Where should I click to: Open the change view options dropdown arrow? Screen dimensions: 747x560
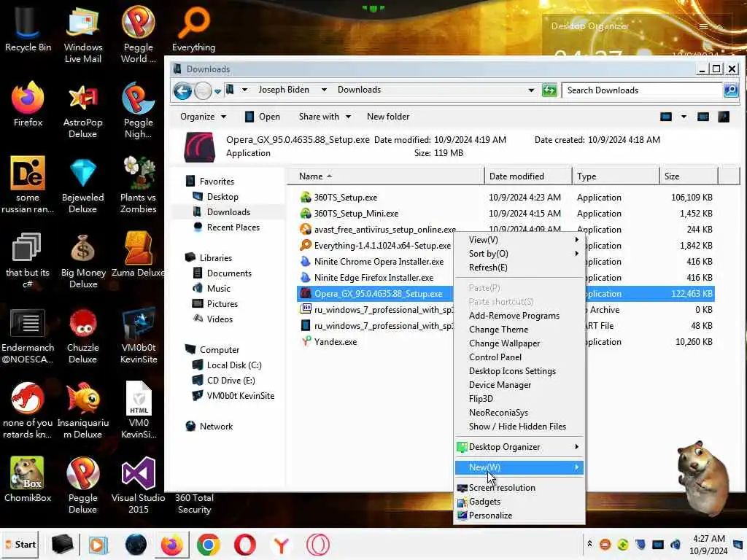tap(684, 117)
